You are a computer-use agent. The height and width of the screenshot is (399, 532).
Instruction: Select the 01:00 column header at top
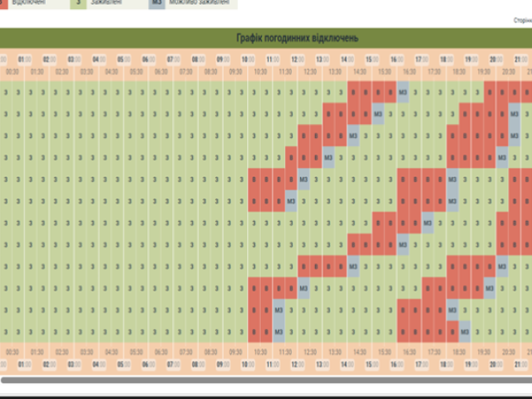click(x=25, y=59)
